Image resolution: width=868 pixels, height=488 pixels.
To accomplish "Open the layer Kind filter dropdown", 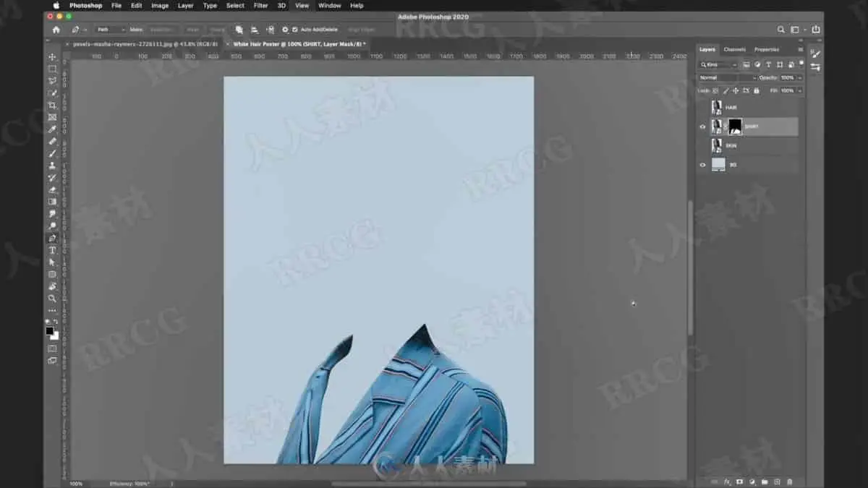I will 718,64.
